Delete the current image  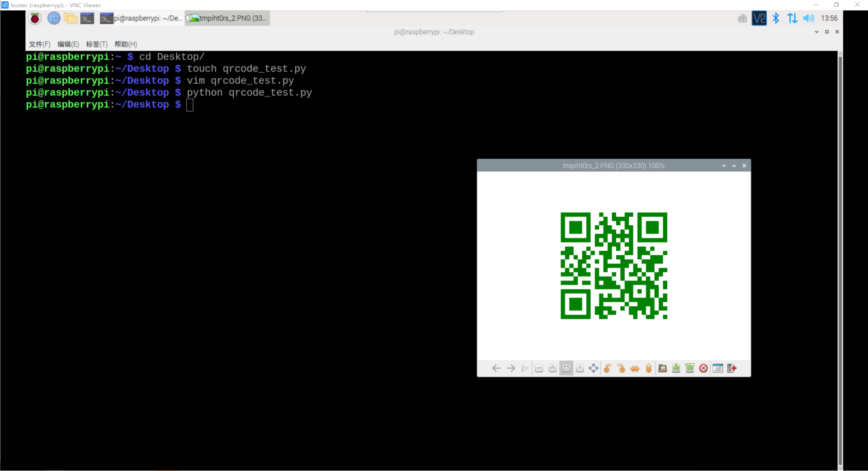tap(703, 368)
